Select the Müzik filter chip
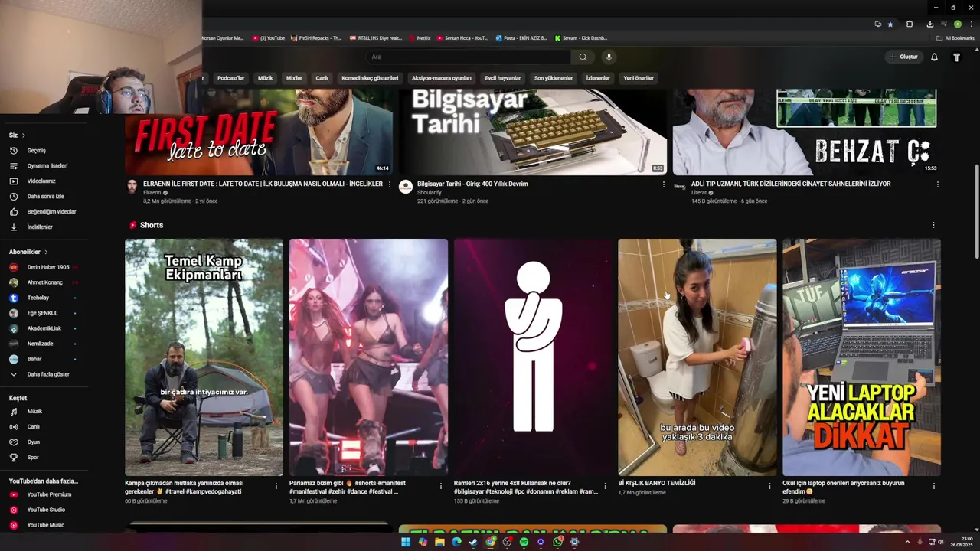 click(x=265, y=78)
